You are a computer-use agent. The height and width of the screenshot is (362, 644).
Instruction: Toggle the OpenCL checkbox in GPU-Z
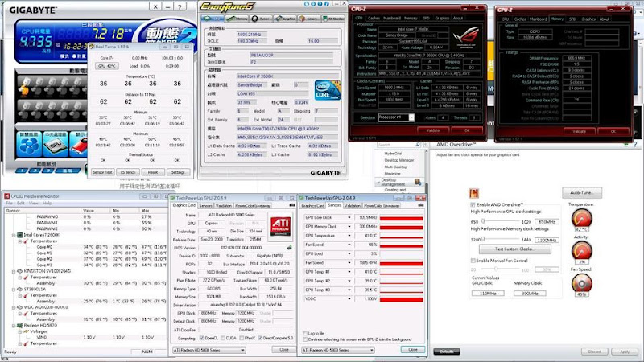(x=202, y=338)
